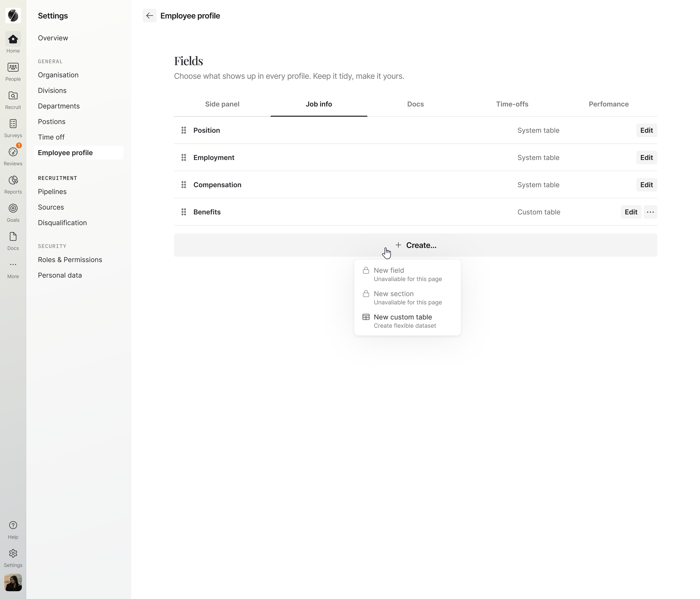
Task: Open the Settings gear icon
Action: (x=13, y=553)
